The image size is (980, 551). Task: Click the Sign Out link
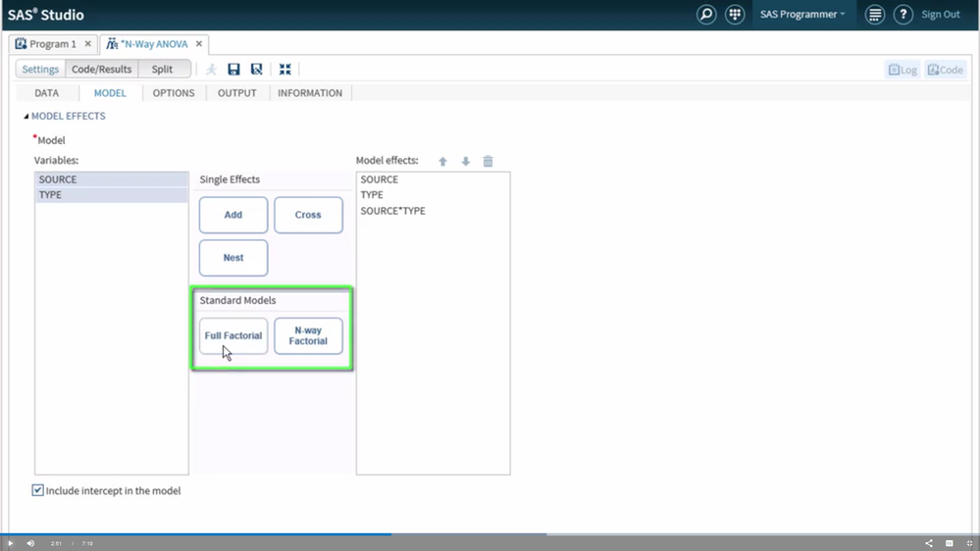[941, 15]
